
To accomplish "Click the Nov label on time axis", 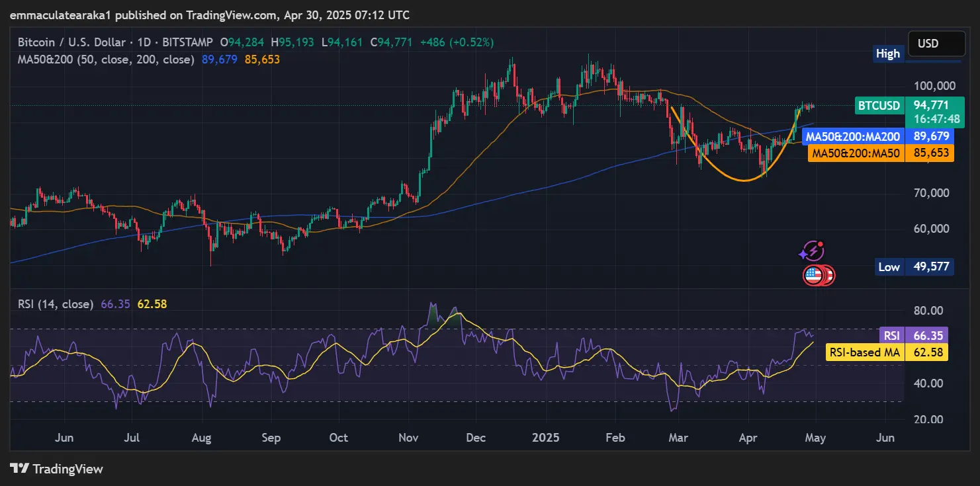I will click(x=408, y=438).
